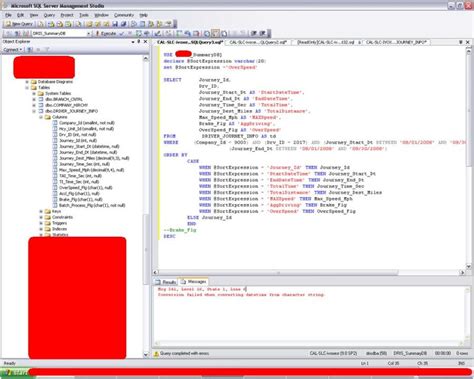Viewport: 474px width, 379px height.
Task: Collapse the Columns folder
Action: pos(41,117)
